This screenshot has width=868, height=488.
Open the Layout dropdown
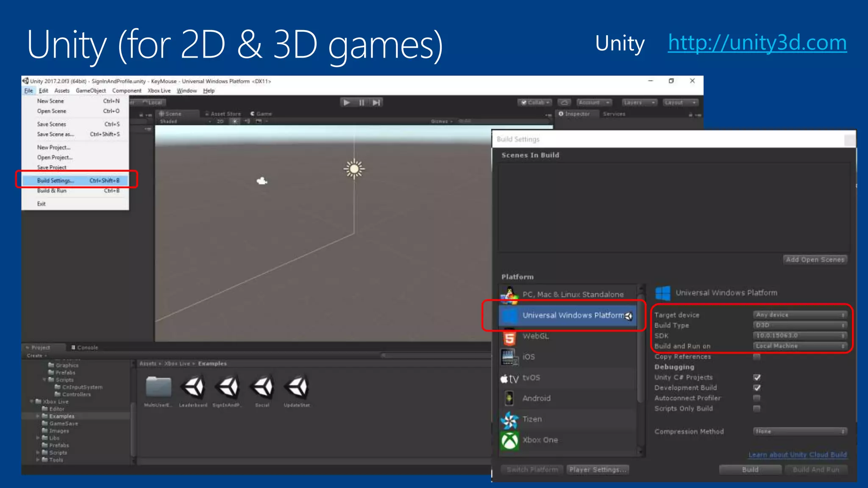click(x=680, y=103)
